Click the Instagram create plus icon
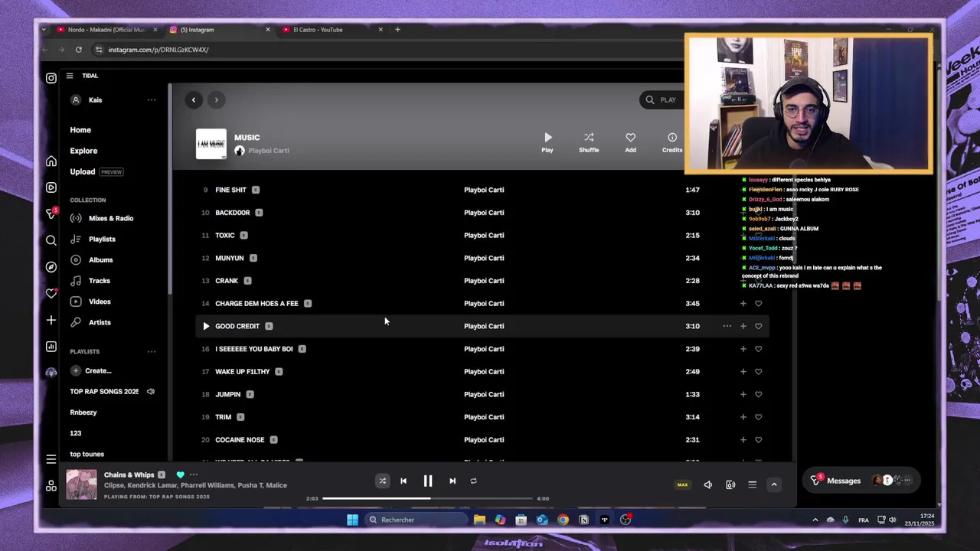 pos(51,320)
